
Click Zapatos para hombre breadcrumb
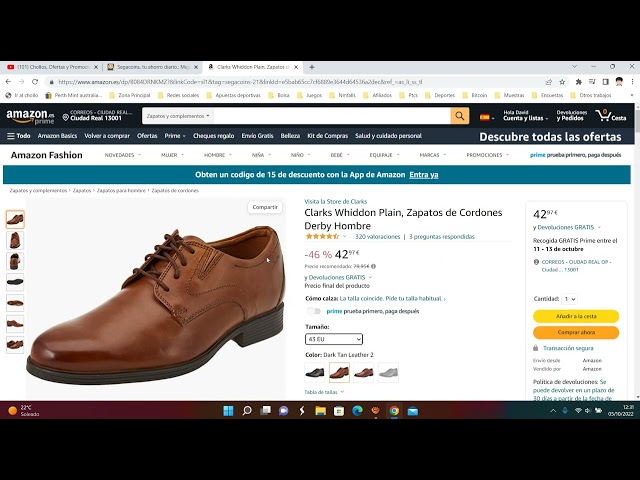click(121, 191)
